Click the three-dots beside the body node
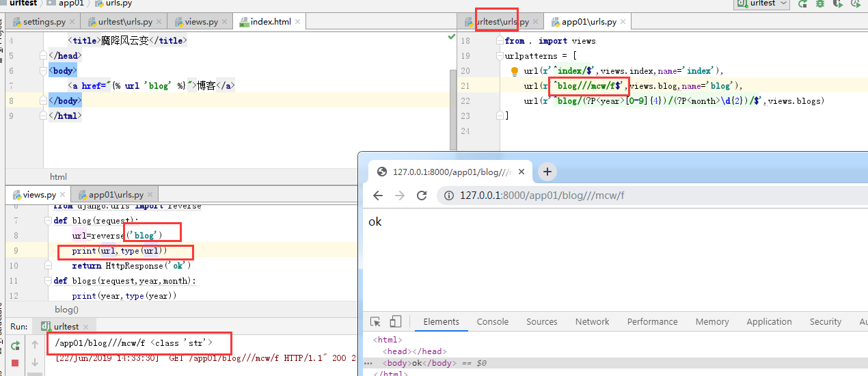 point(369,363)
